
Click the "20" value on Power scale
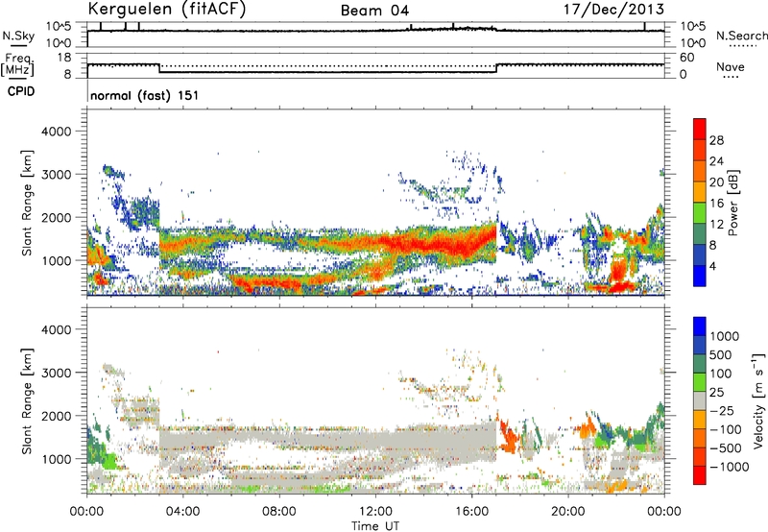pyautogui.click(x=716, y=182)
